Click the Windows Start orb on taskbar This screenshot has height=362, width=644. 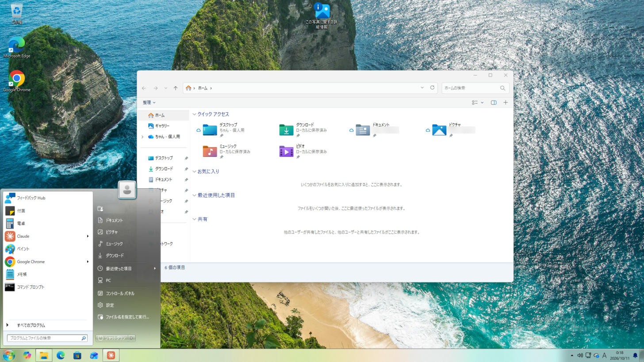click(9, 355)
